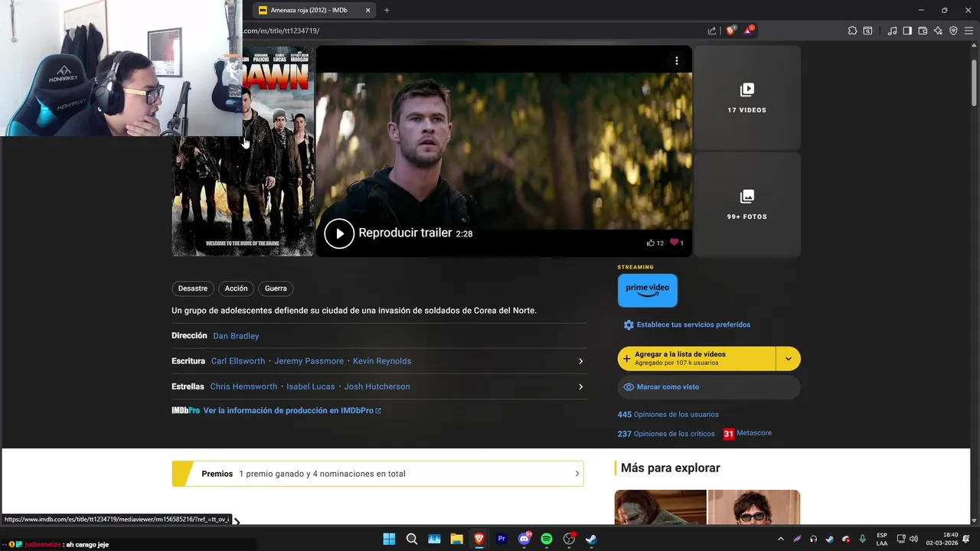This screenshot has height=551, width=980.
Task: Open the Extensions puzzle icon
Action: point(852,31)
